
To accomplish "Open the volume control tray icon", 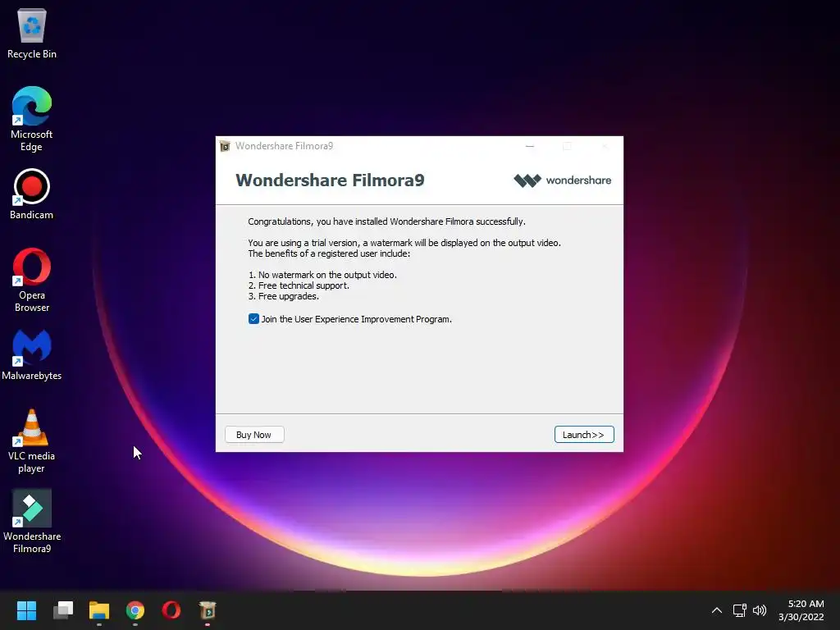I will pyautogui.click(x=760, y=610).
